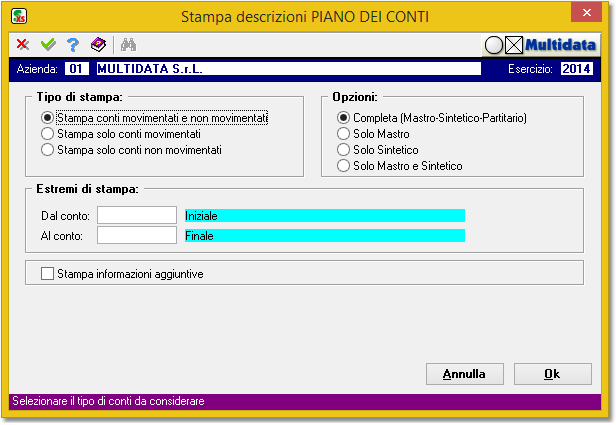Screen dimensions: 616x425
Task: Open the purple manual book icon
Action: click(98, 44)
